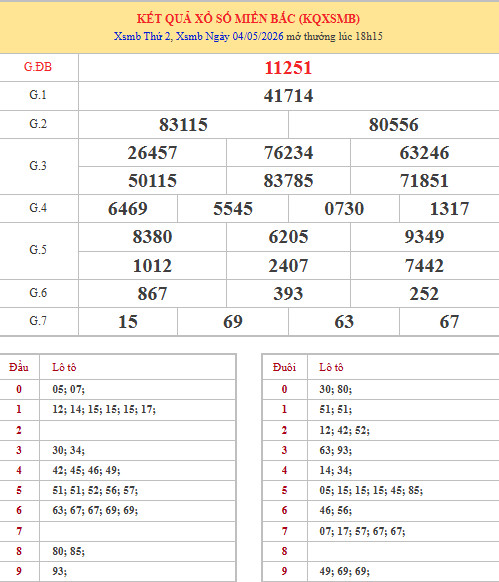Select Đuôi row 5 lô tô list

tap(371, 490)
